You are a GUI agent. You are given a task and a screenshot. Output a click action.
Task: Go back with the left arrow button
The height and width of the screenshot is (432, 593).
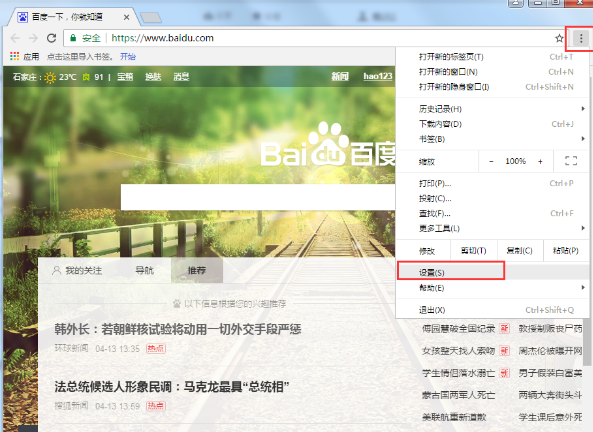point(15,38)
